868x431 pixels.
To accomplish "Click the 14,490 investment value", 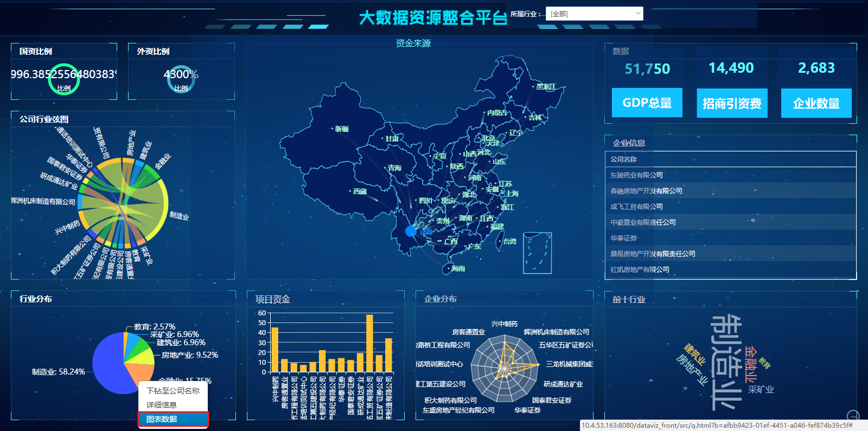I will [x=731, y=68].
